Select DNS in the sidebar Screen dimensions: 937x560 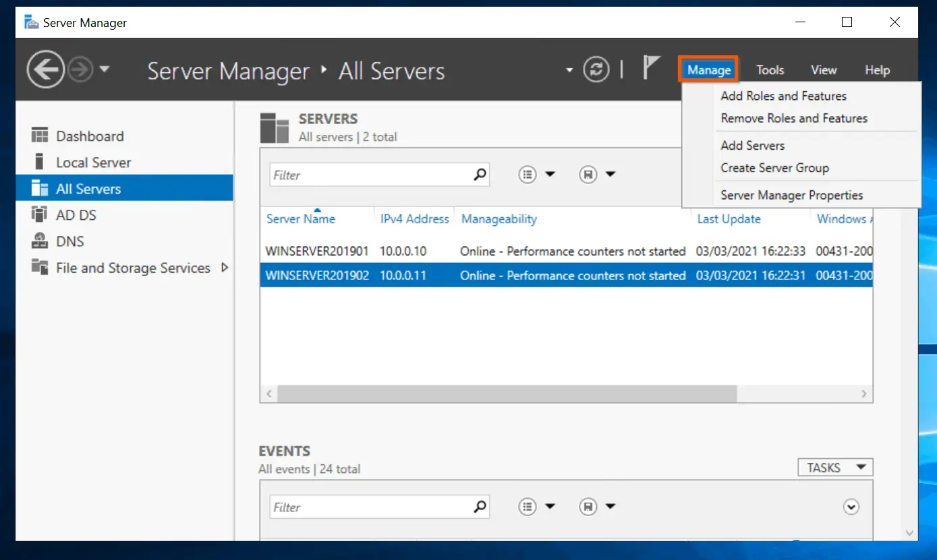point(70,242)
